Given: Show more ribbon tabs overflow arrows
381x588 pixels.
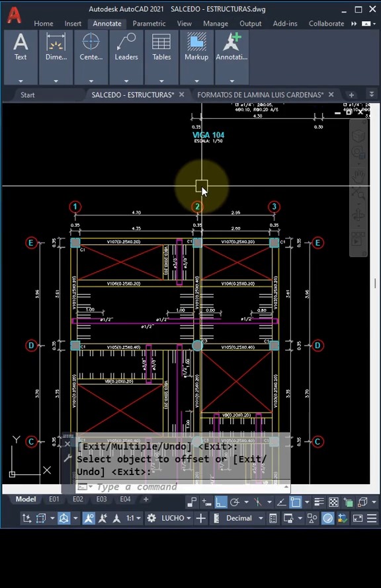Looking at the screenshot, I should pos(354,24).
